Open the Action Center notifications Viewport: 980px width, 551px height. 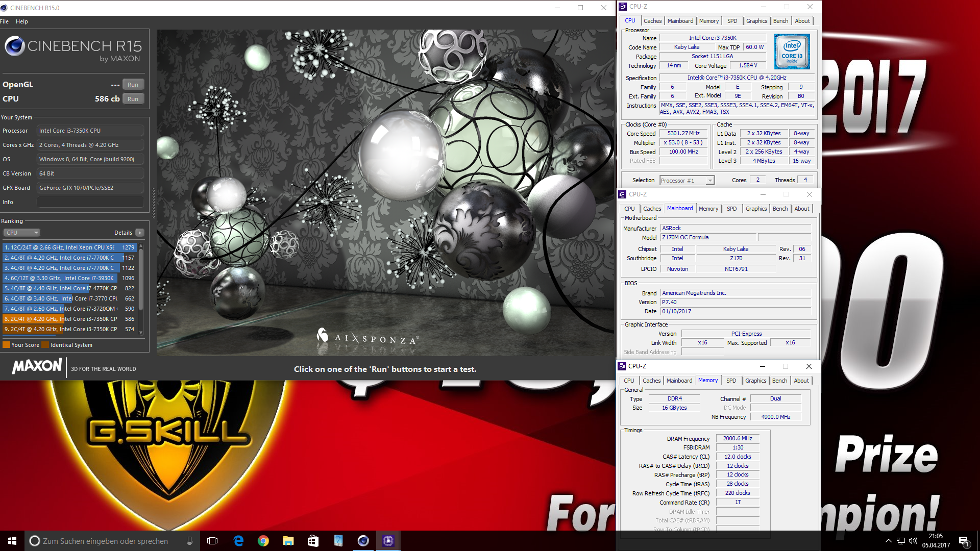pyautogui.click(x=964, y=541)
